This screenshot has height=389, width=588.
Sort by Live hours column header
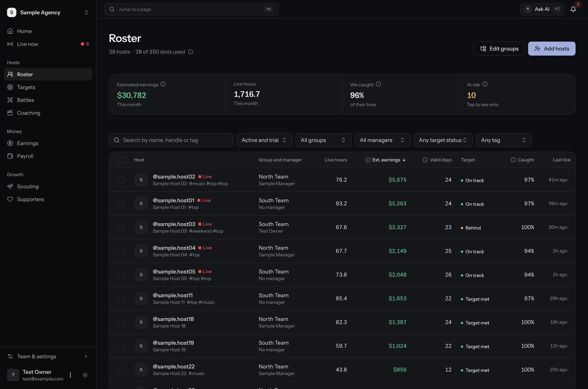coord(336,160)
